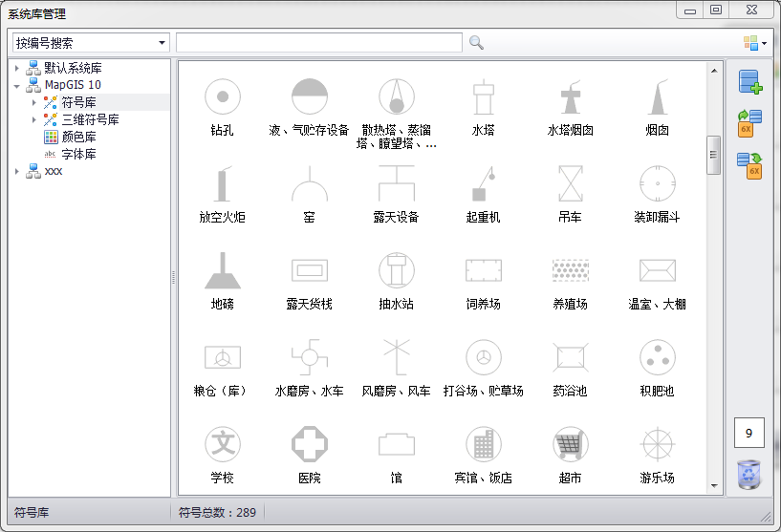
Task: Select 颜色库 in the tree
Action: (78, 137)
